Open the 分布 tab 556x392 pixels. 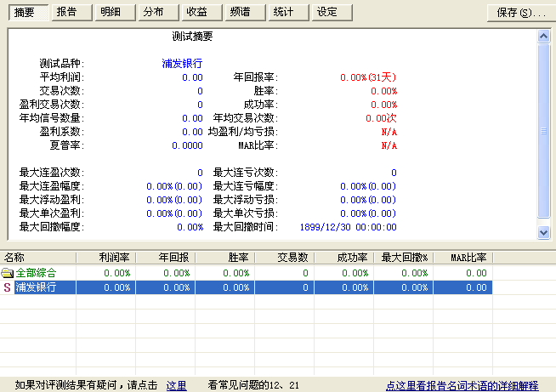(x=154, y=12)
